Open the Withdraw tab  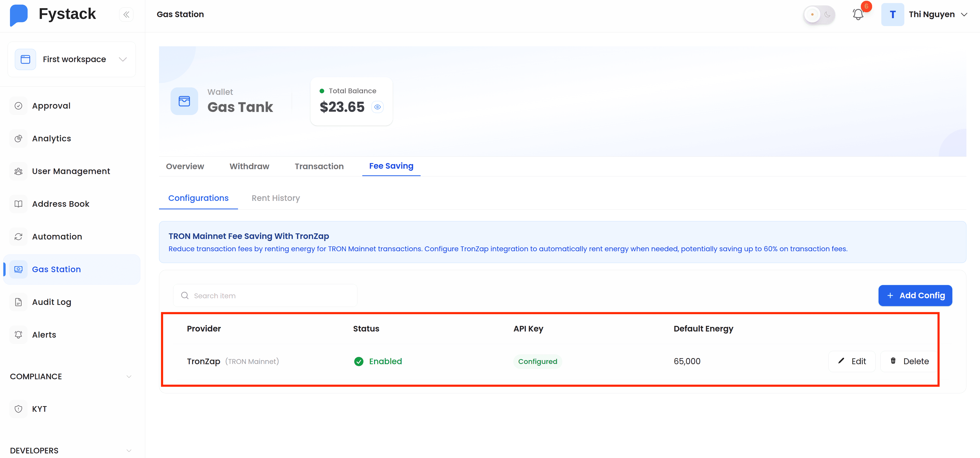249,166
